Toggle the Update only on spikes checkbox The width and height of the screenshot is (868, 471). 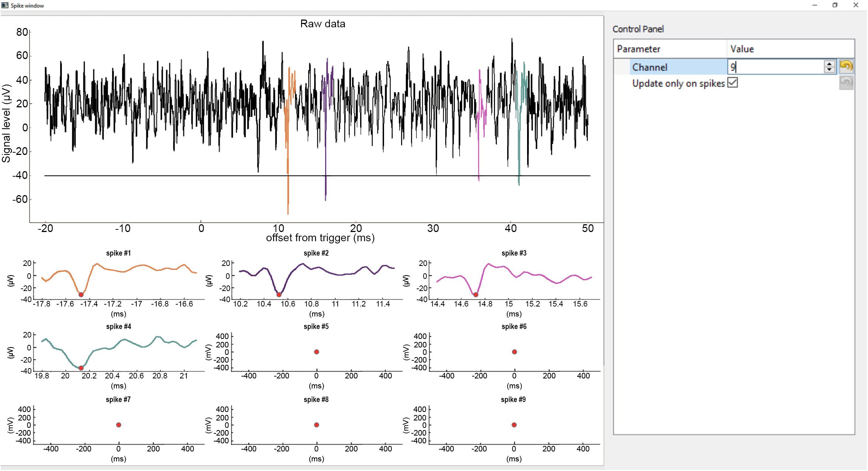coord(732,83)
